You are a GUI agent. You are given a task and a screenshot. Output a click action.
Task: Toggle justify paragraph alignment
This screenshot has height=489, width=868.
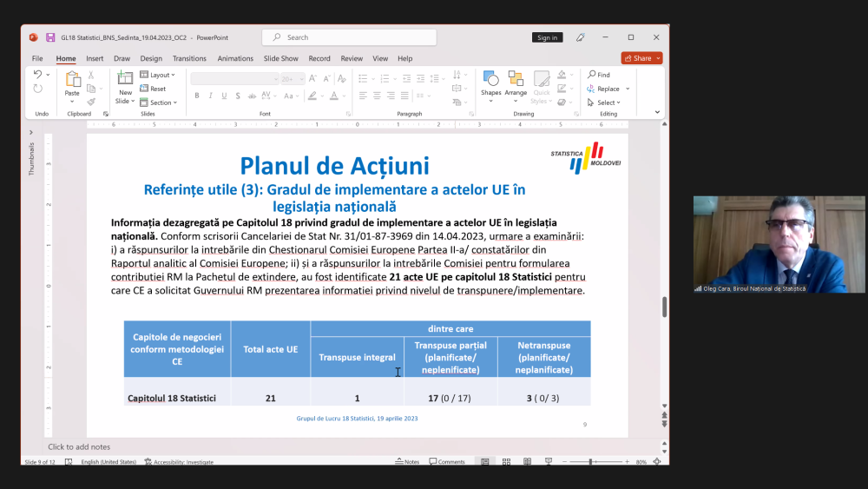click(x=404, y=96)
